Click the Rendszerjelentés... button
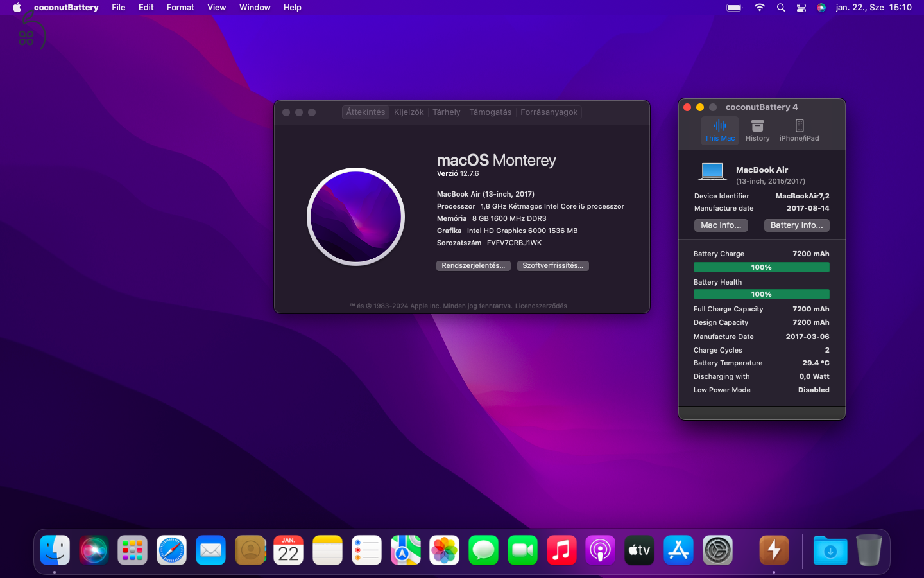The image size is (924, 578). click(x=474, y=265)
